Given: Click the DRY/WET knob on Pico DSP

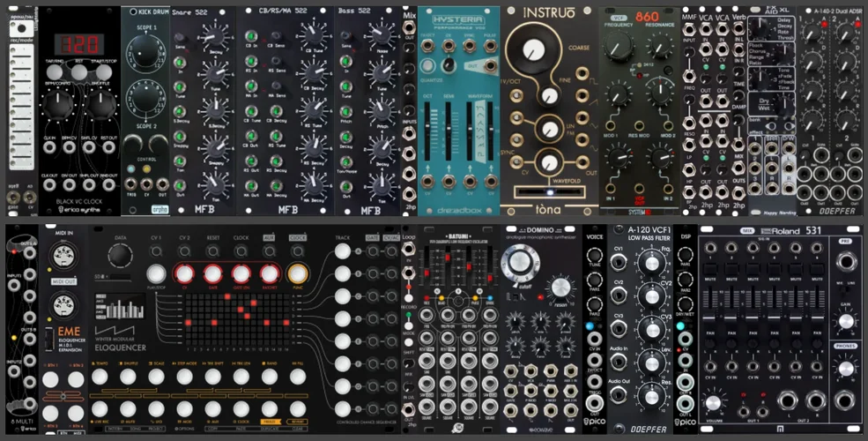Looking at the screenshot, I should point(686,304).
